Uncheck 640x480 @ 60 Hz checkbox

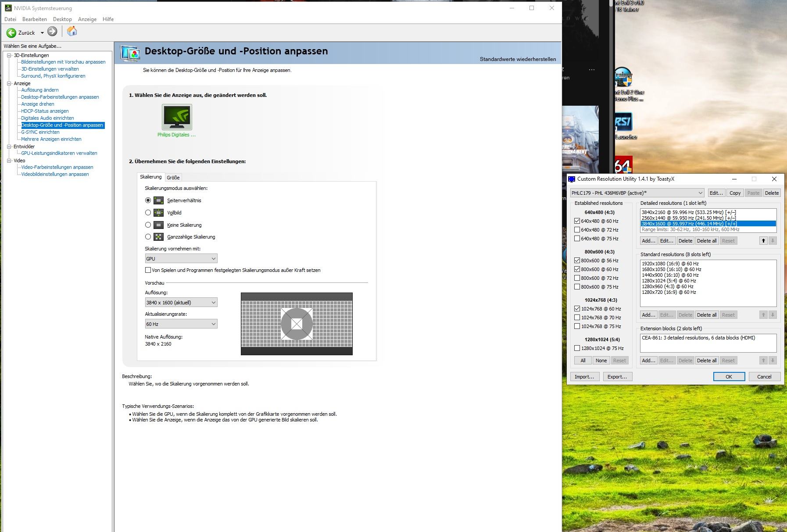coord(577,221)
